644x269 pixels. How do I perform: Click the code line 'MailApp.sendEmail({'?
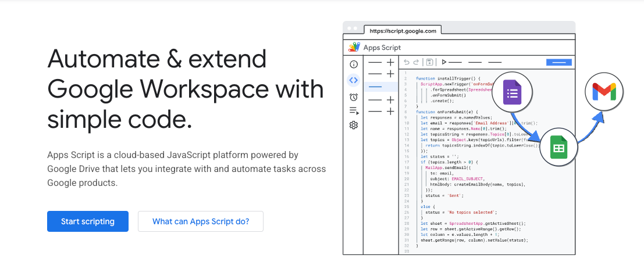(x=448, y=168)
